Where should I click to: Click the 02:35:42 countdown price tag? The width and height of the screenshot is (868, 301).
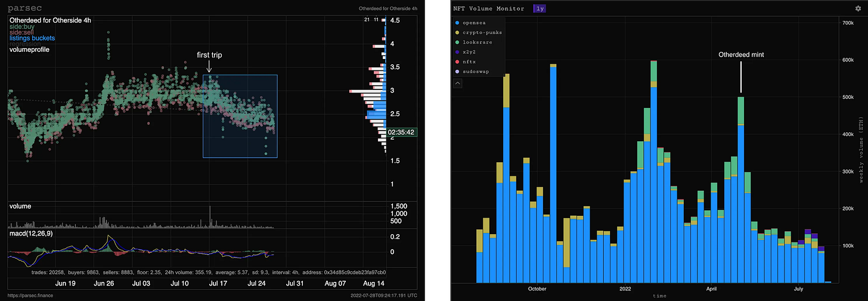(402, 132)
